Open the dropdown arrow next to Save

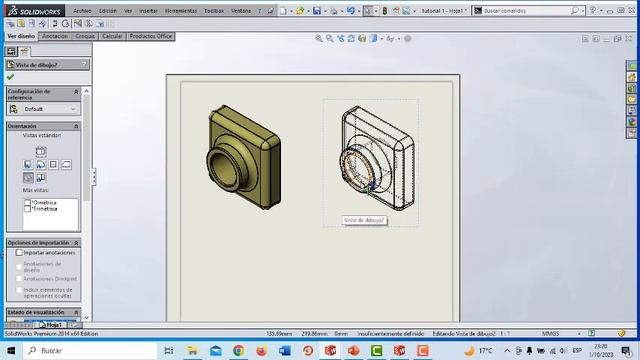pos(325,11)
